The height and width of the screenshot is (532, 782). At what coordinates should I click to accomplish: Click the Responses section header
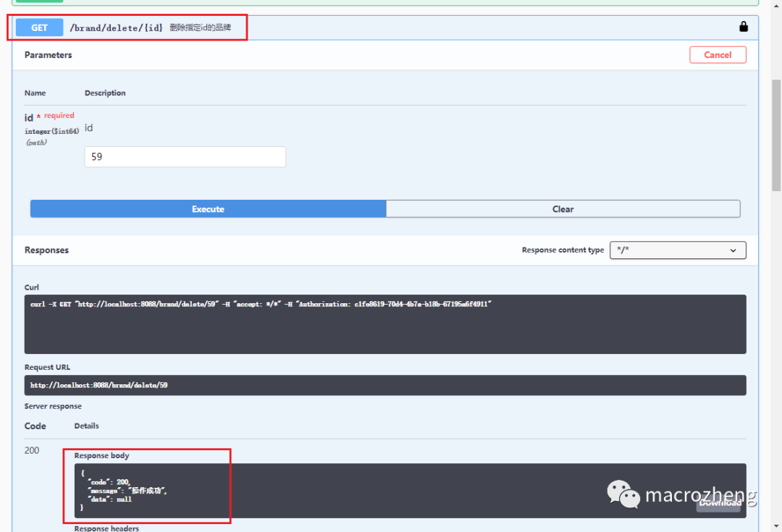coord(46,250)
